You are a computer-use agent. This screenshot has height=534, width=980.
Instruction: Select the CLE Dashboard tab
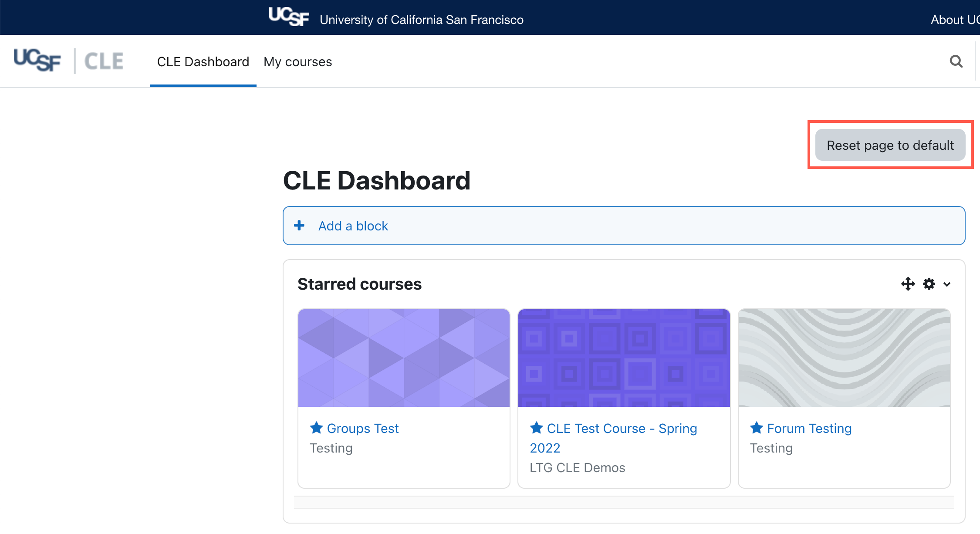coord(203,62)
